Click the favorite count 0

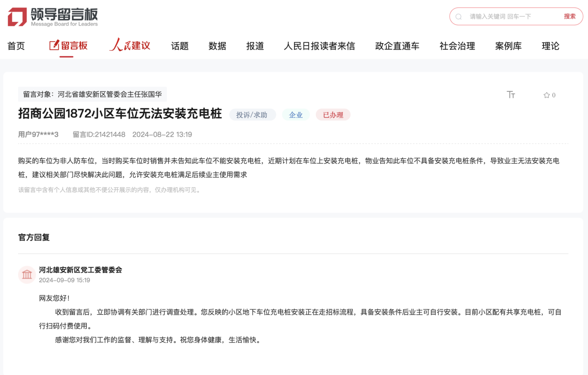coord(554,95)
